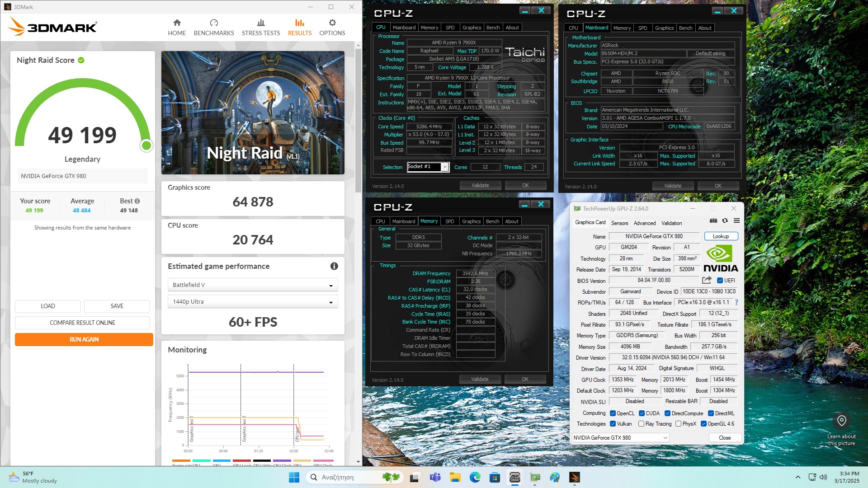Click the Close button in GPU-Z

pyautogui.click(x=725, y=438)
